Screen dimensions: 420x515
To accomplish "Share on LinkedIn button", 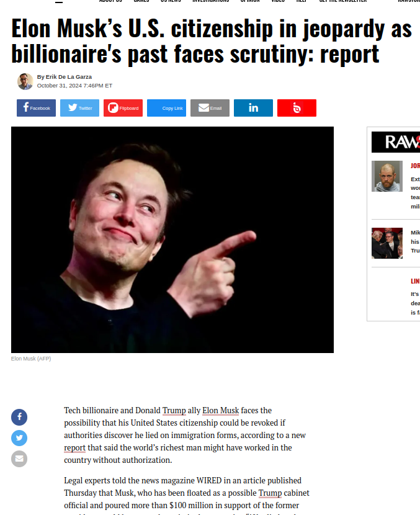I will point(253,108).
